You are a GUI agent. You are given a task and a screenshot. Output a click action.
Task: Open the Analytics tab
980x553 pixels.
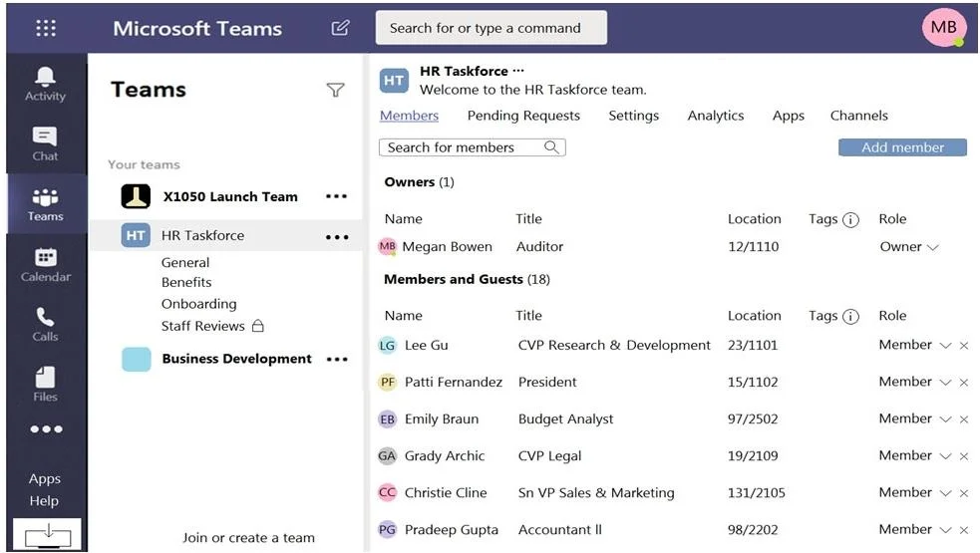[716, 116]
